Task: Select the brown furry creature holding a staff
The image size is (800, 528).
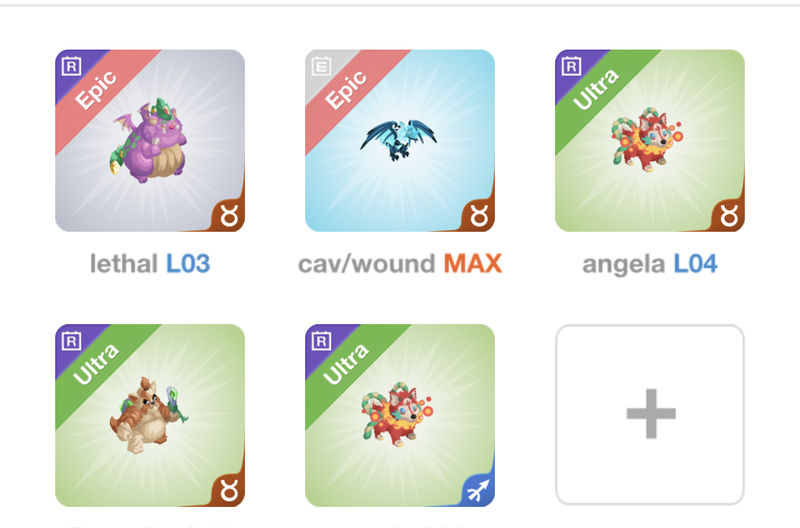Action: click(148, 415)
